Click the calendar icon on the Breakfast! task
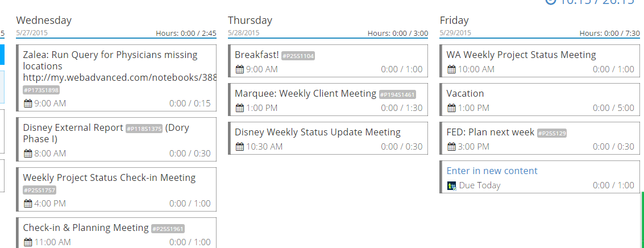This screenshot has width=644, height=248. click(x=239, y=69)
